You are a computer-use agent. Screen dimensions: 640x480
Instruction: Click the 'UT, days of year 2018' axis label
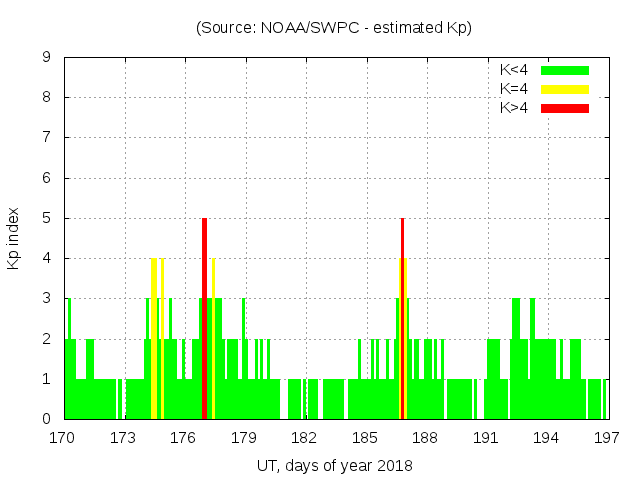(x=334, y=465)
